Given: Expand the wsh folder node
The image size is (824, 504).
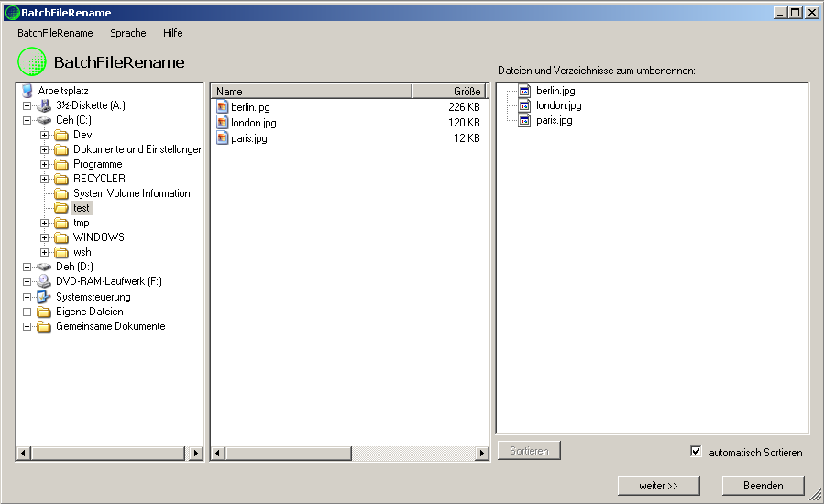Looking at the screenshot, I should pos(45,252).
